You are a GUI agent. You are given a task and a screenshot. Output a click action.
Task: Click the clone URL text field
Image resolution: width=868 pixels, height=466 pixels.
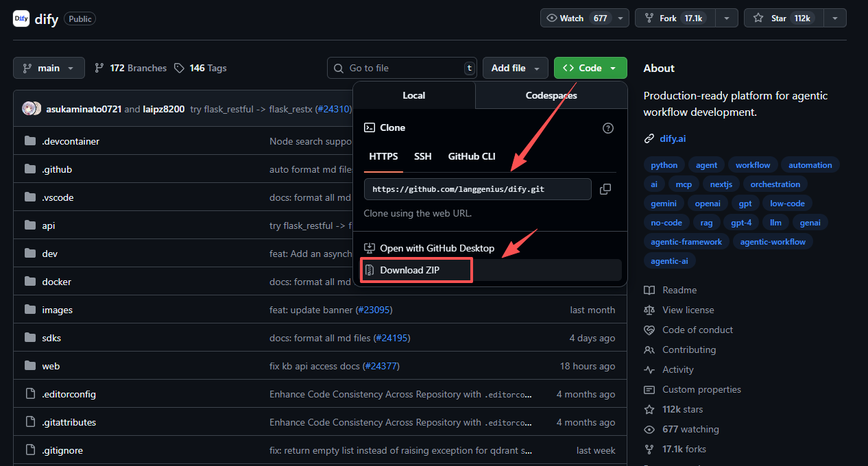tap(478, 189)
